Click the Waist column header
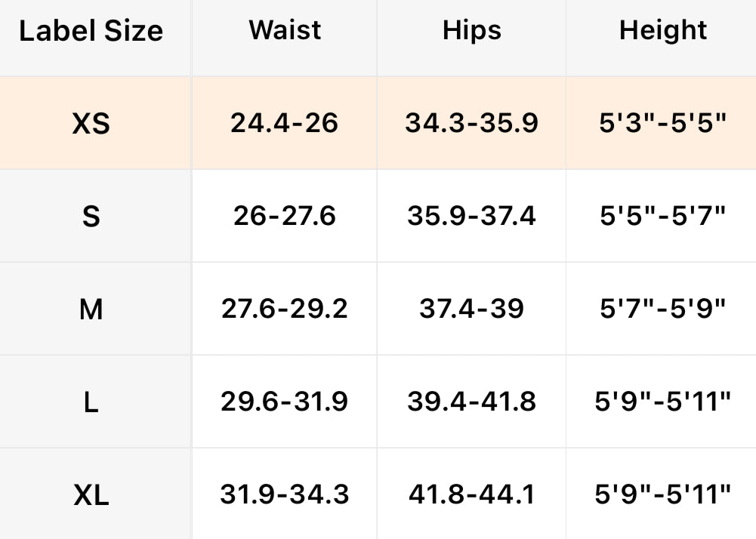Screen dimensions: 756x539 click(285, 30)
